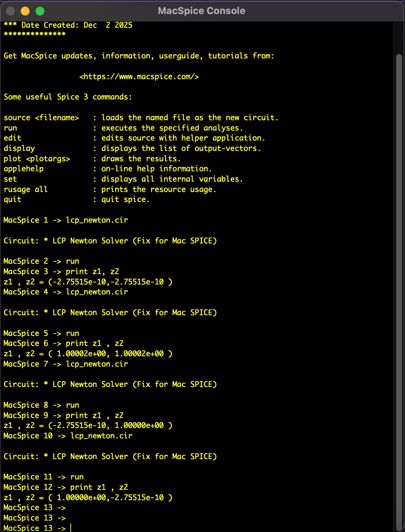Minimize the console with the yellow button
This screenshot has height=532, width=405.
click(25, 11)
